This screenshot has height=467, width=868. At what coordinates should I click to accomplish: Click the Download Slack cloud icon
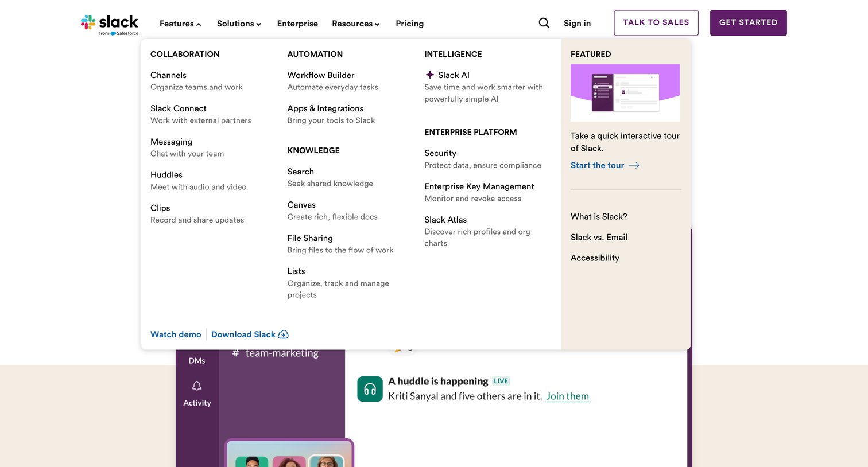283,334
